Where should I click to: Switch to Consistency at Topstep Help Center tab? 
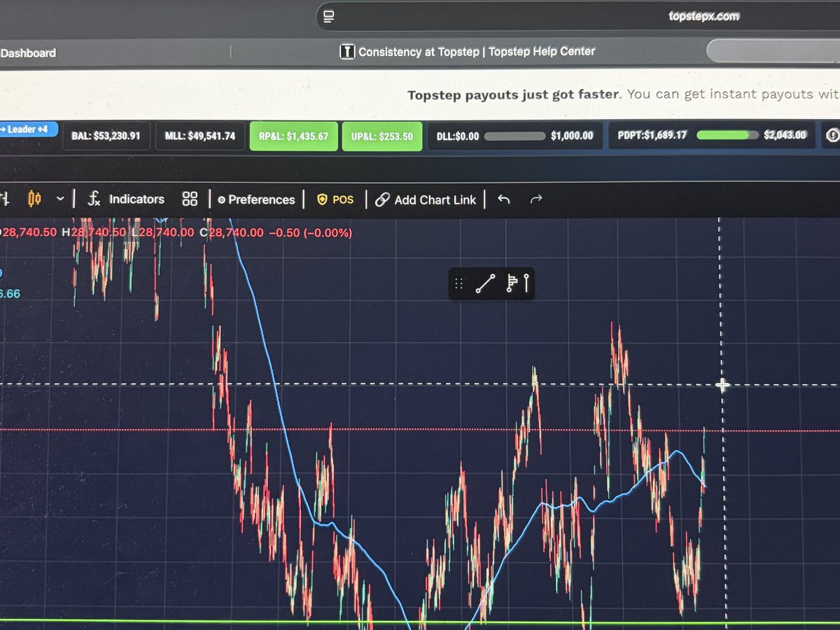pyautogui.click(x=468, y=52)
